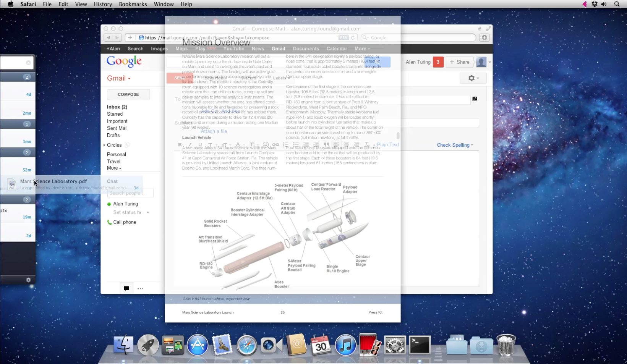Open Spotlight search in the menu bar

coord(617,4)
